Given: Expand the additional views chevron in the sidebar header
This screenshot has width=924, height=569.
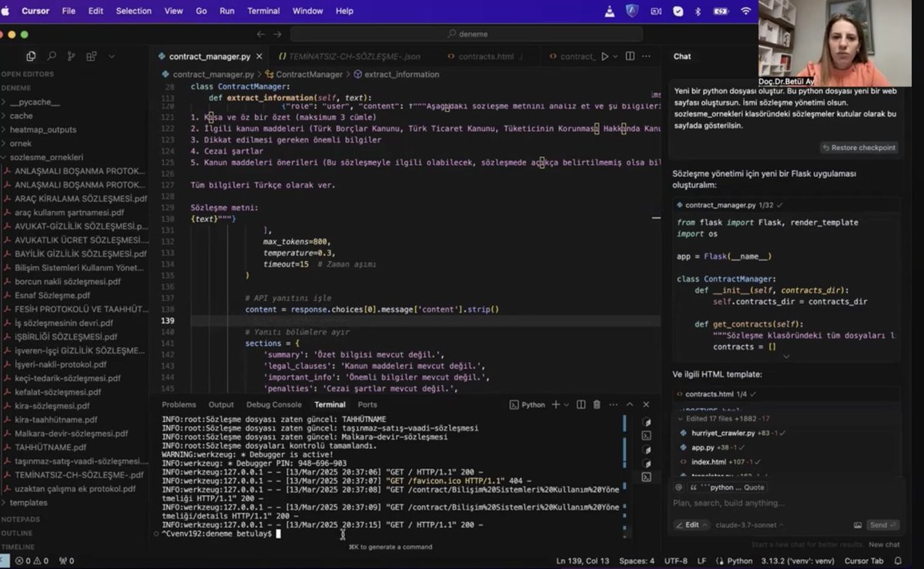Looking at the screenshot, I should coord(112,56).
